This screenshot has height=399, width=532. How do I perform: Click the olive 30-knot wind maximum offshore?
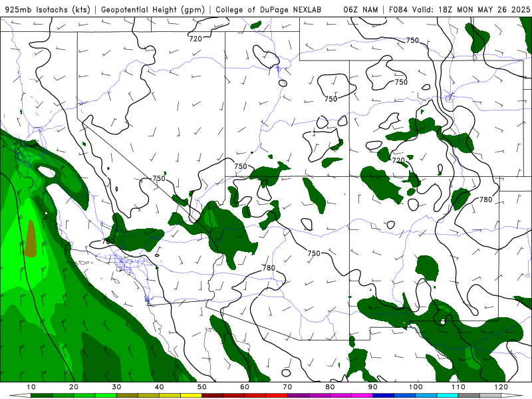point(31,239)
